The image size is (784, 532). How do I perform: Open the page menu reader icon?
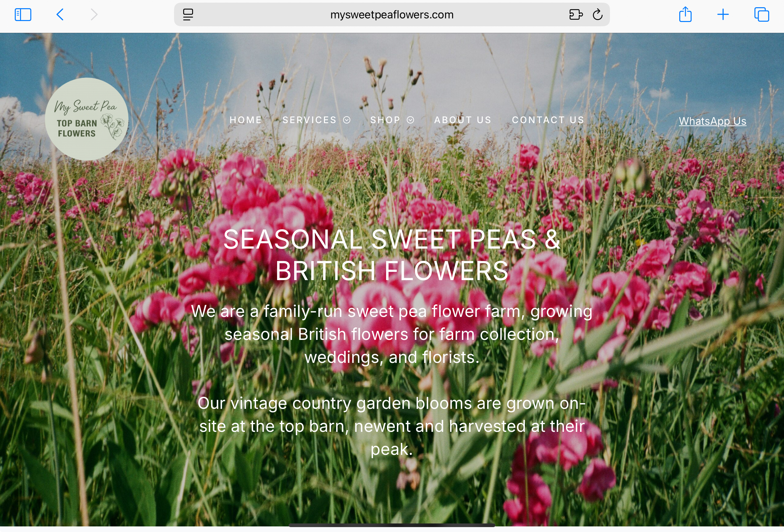click(188, 14)
